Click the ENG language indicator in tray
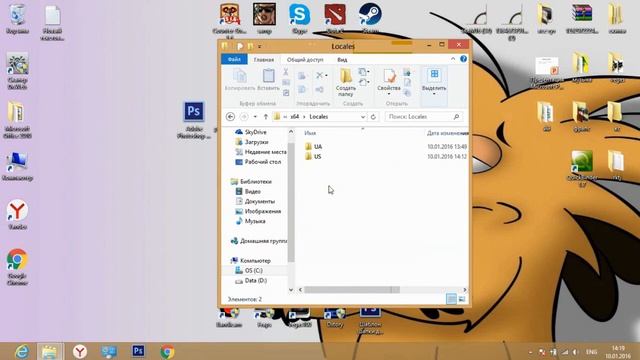 591,351
